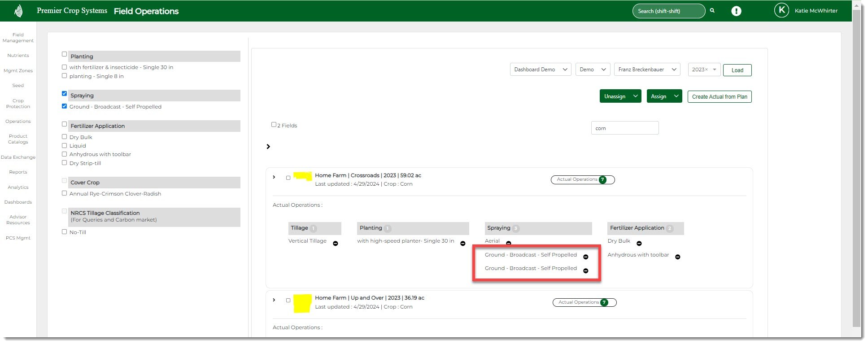868x344 pixels.
Task: Open the Franz Breckenbauer dropdown
Action: 647,70
